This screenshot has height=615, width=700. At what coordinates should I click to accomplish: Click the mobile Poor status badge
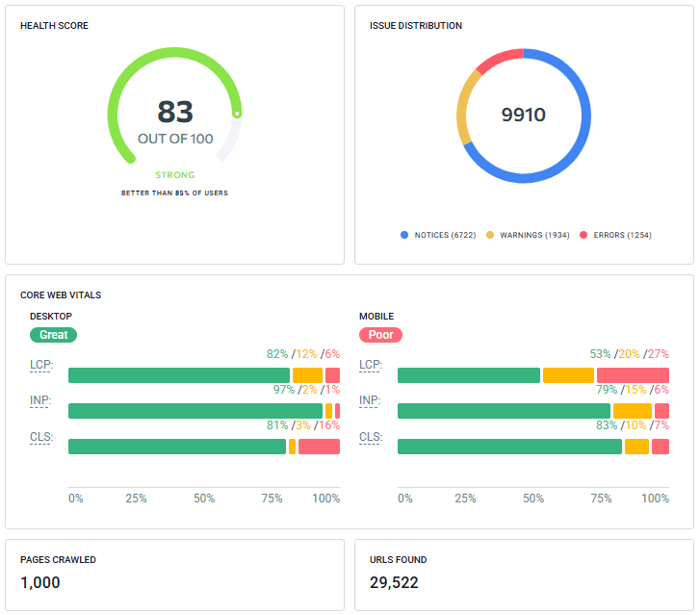(x=380, y=335)
